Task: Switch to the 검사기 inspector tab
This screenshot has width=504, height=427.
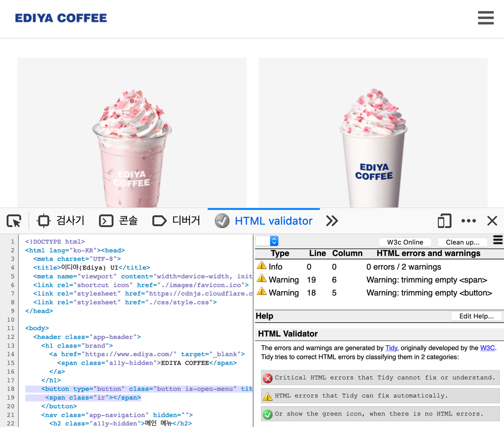Action: tap(61, 220)
